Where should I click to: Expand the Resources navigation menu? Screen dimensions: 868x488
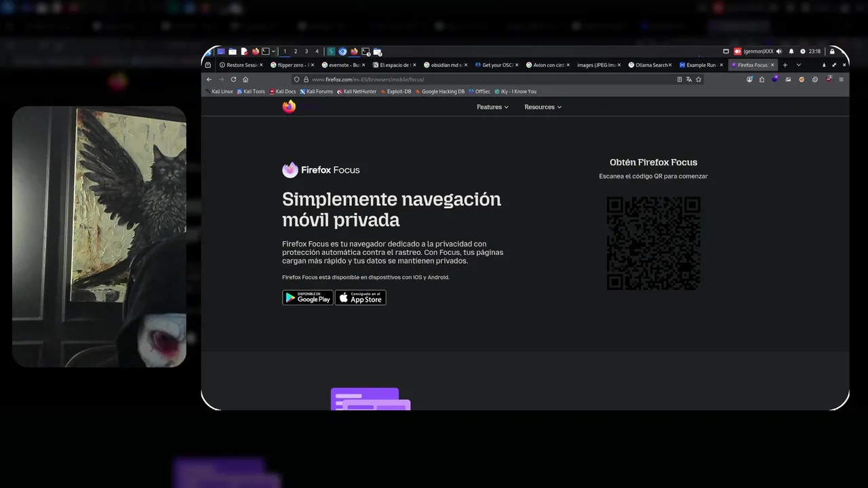543,107
